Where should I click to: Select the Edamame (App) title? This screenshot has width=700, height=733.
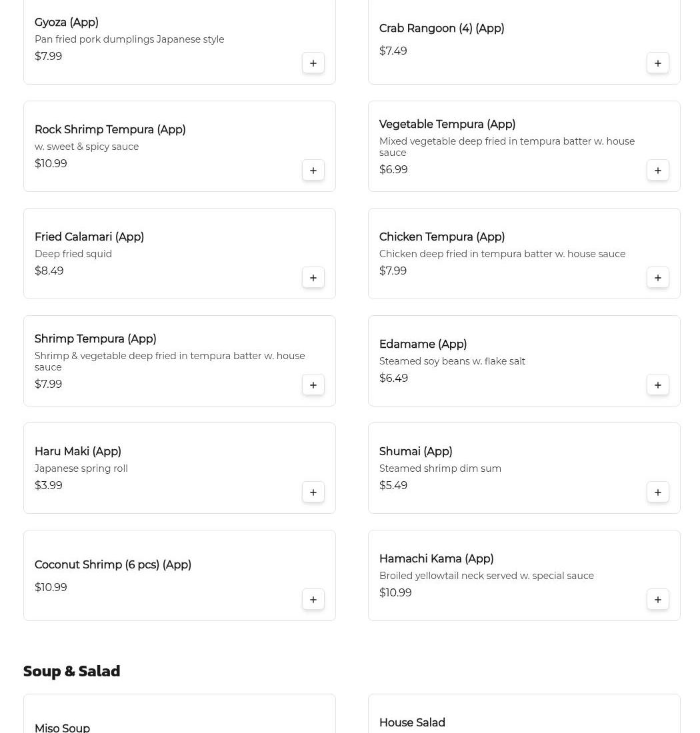point(423,344)
